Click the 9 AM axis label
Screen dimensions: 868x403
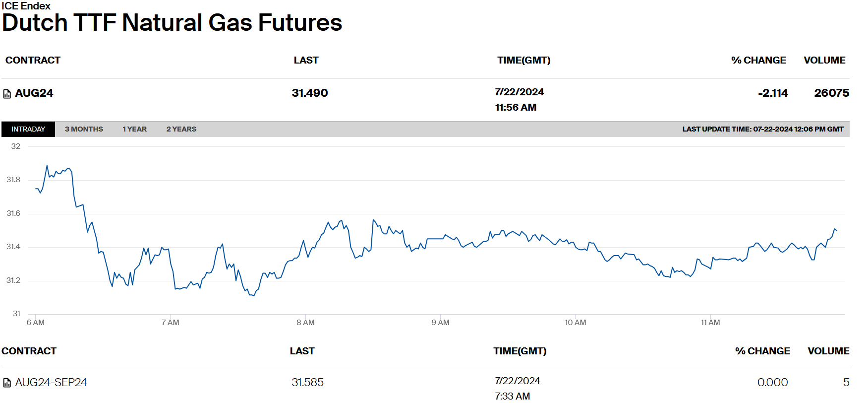click(x=440, y=323)
